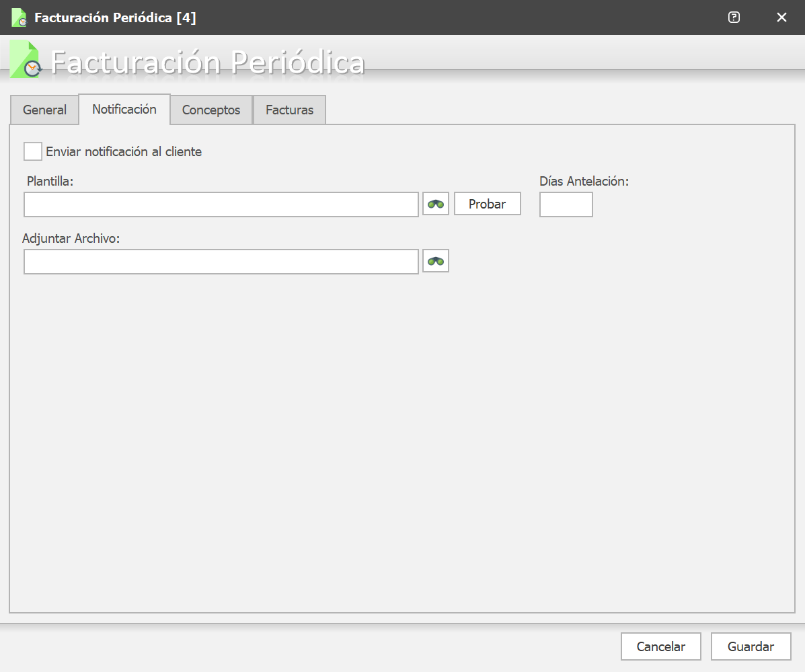Save changes with the Guardar button
Viewport: 805px width, 672px height.
tap(751, 646)
